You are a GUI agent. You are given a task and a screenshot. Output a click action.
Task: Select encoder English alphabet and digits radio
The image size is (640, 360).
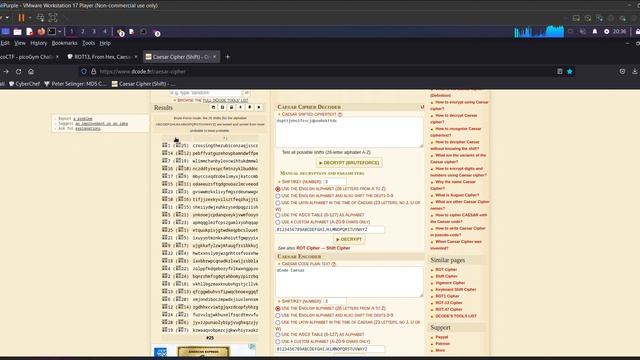(x=278, y=316)
